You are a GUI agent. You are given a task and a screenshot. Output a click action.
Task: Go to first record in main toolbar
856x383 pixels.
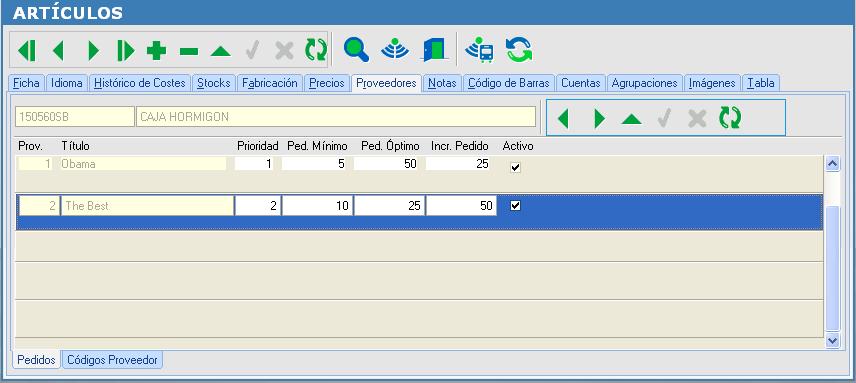pos(26,51)
